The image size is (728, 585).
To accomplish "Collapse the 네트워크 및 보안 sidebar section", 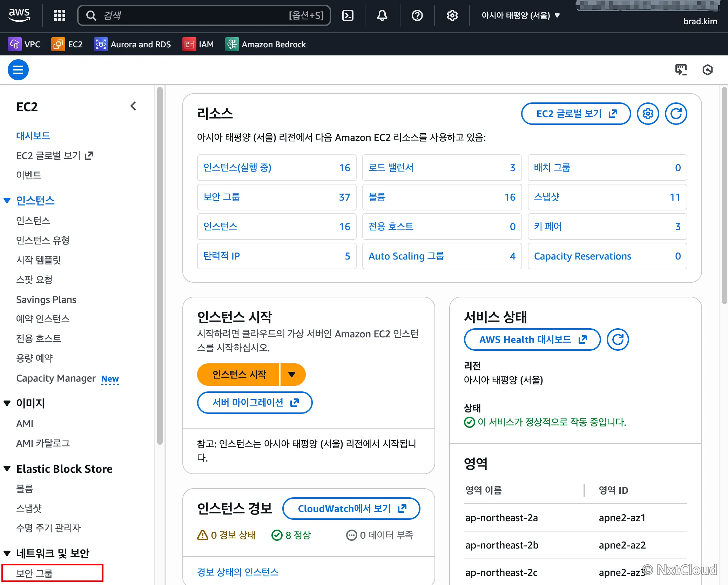I will pos(7,553).
